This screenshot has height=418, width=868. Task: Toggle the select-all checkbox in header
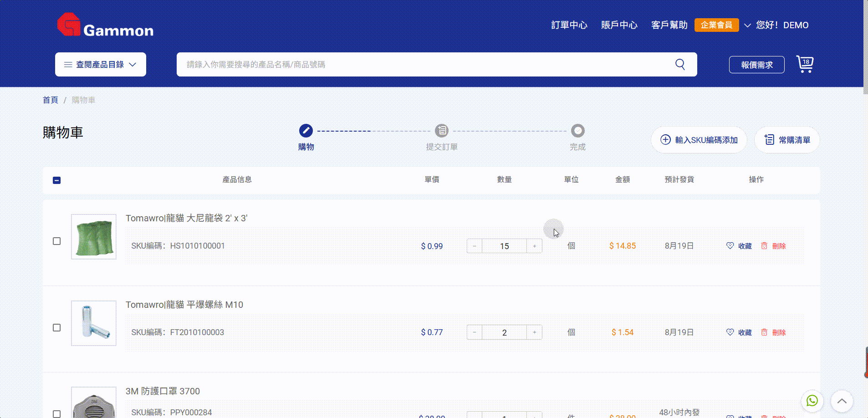(57, 180)
